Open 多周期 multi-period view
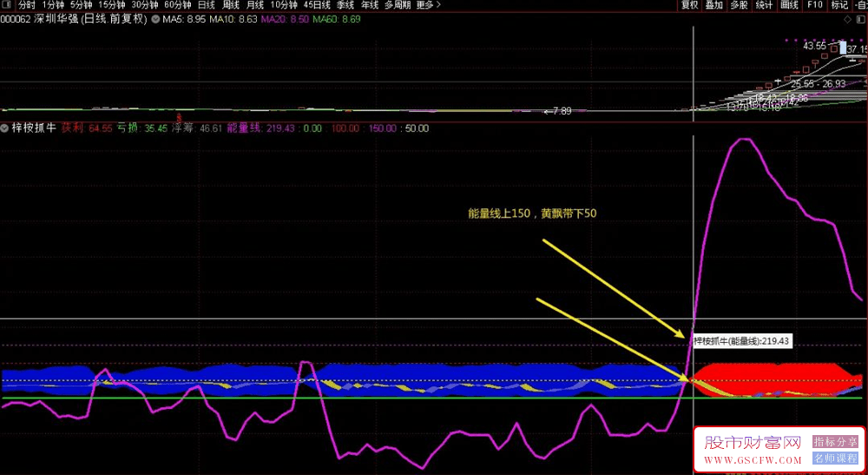868x475 pixels. tap(398, 5)
